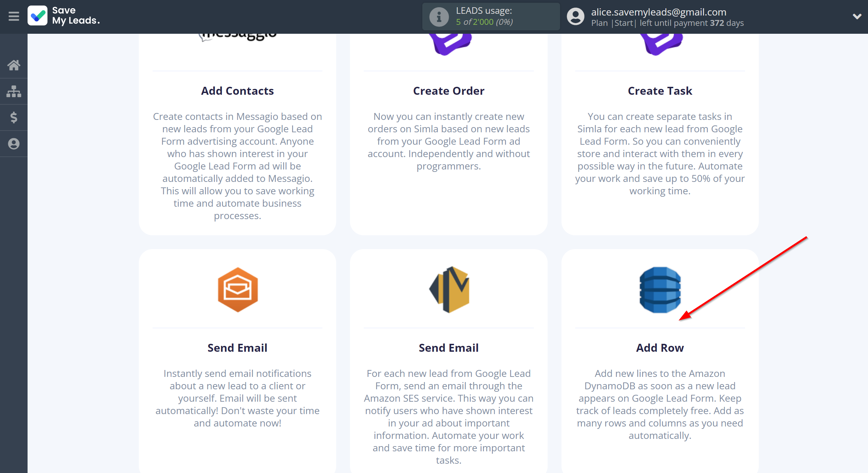Select Send Email title under Amazon SES

click(448, 348)
